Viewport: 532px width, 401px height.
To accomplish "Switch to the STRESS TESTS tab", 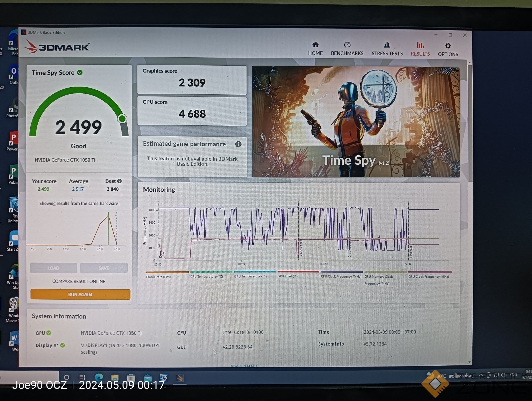I will pos(387,49).
